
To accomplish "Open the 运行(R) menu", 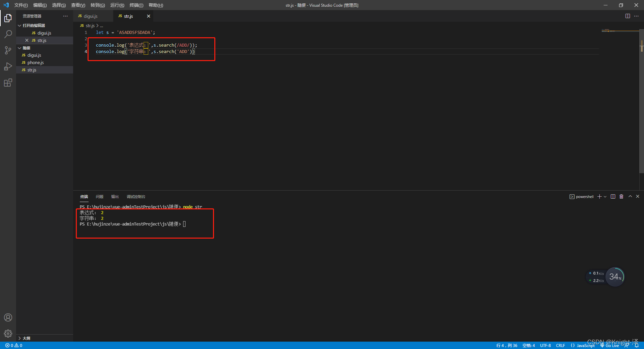I will point(117,5).
